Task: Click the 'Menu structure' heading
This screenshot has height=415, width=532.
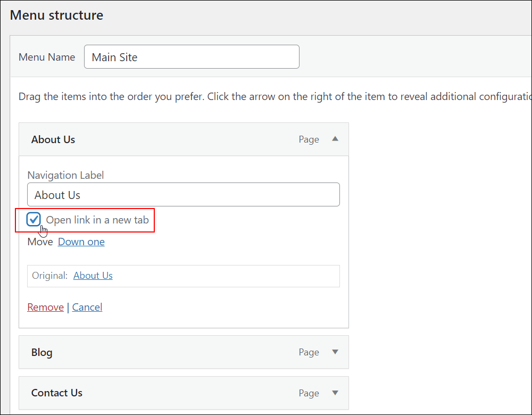Action: pos(57,15)
